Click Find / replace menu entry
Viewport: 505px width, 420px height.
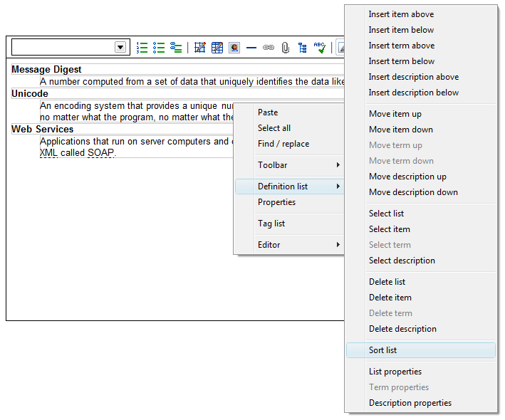[283, 144]
